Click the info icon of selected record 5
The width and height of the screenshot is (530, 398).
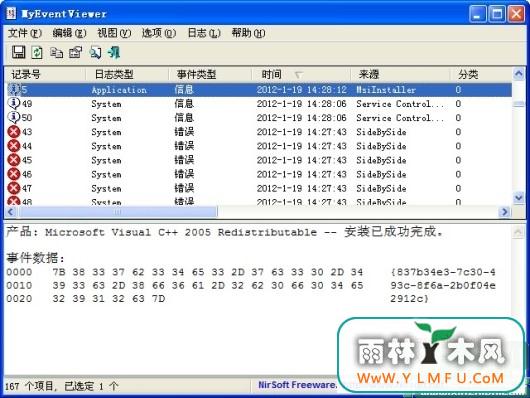14,89
